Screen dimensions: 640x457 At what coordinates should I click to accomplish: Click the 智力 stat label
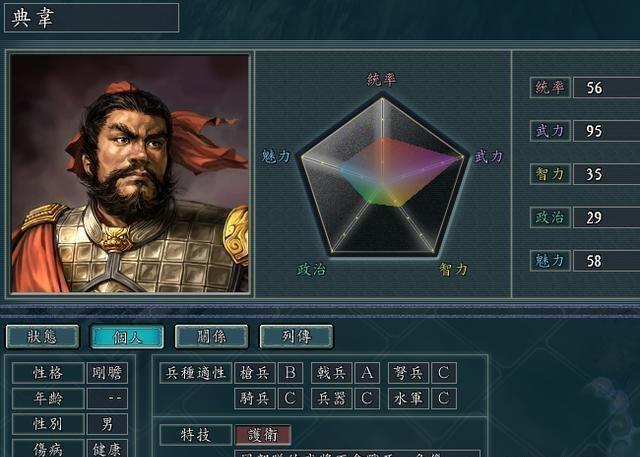tap(550, 174)
